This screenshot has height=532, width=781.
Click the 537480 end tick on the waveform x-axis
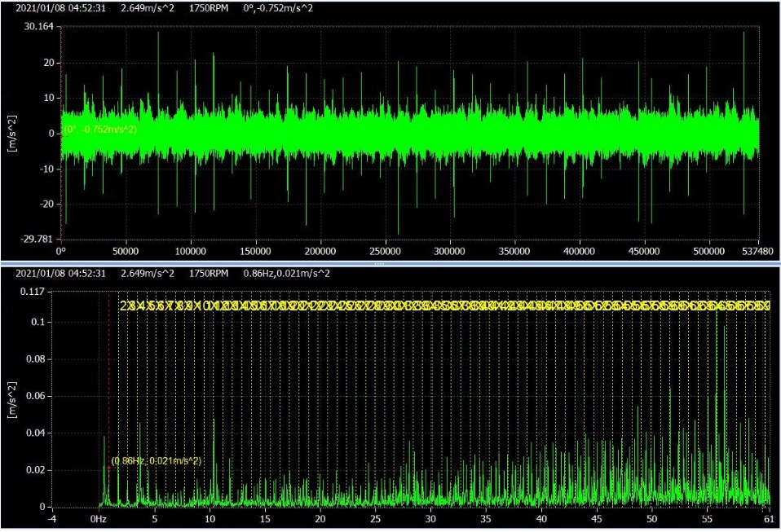757,252
